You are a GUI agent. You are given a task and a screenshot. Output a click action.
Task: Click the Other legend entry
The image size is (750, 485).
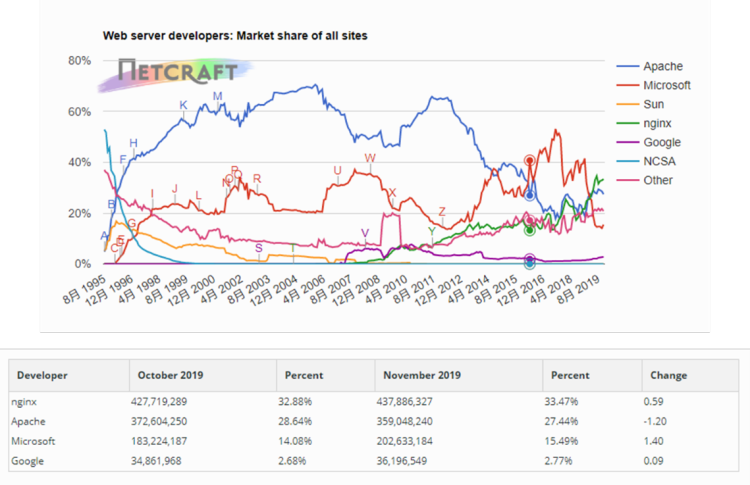click(658, 180)
